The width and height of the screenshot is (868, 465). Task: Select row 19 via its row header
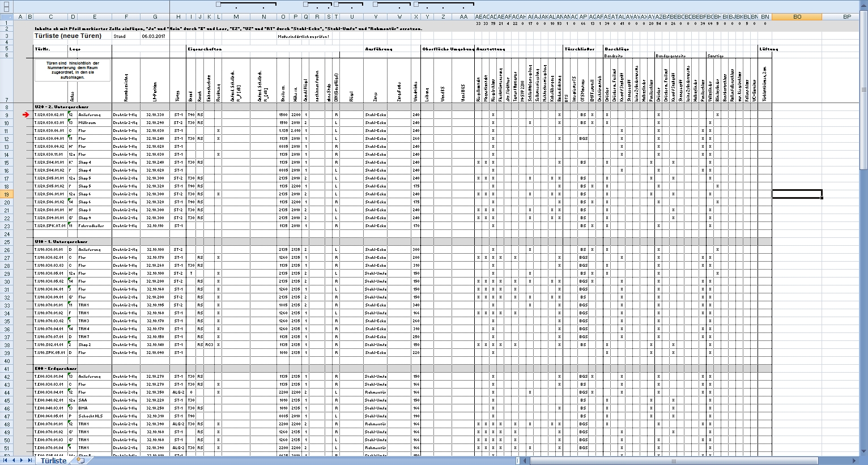pyautogui.click(x=6, y=193)
